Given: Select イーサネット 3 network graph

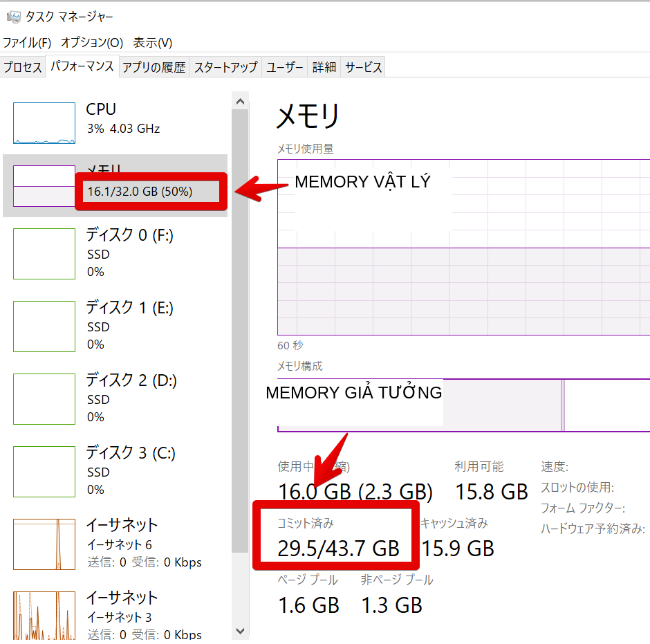Looking at the screenshot, I should pos(44,616).
